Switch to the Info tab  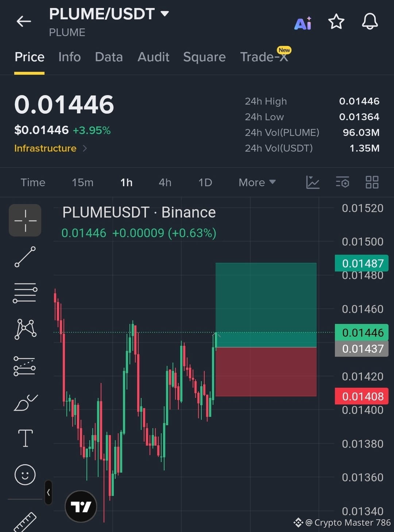click(x=69, y=57)
